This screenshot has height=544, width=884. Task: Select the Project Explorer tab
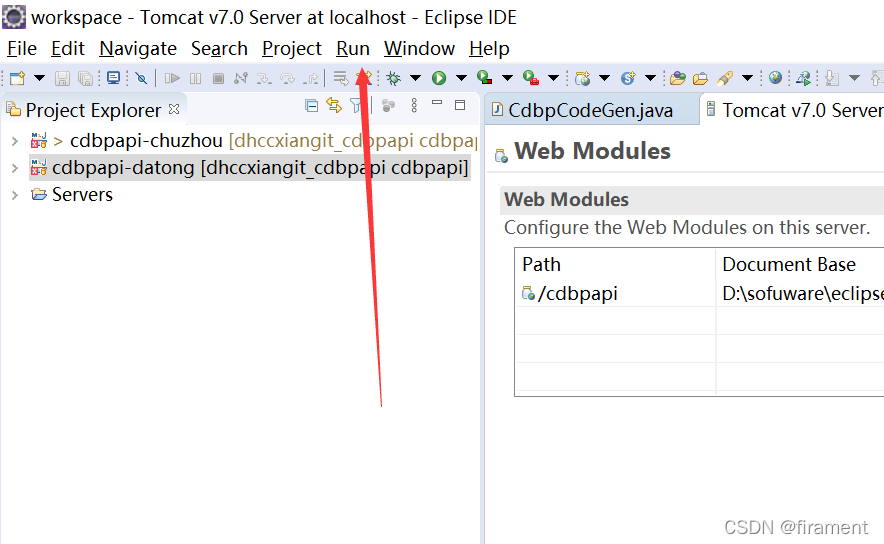pyautogui.click(x=93, y=110)
